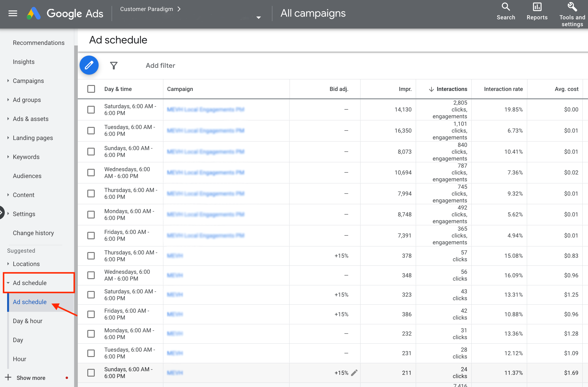
Task: Check the Mondays 6:00 AM row checkbox
Action: [x=91, y=214]
